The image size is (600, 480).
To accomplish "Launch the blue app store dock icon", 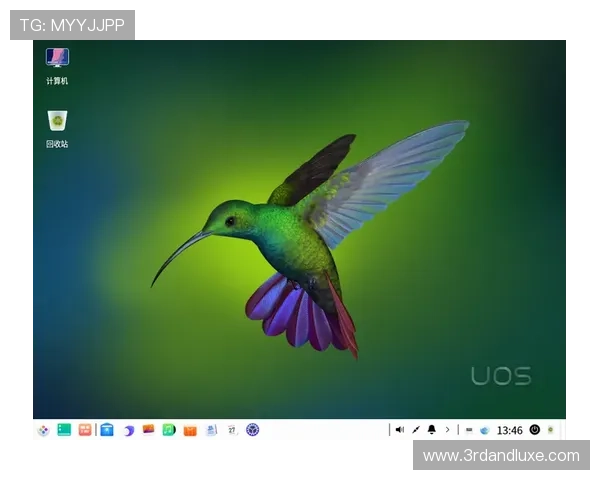I will (x=106, y=430).
